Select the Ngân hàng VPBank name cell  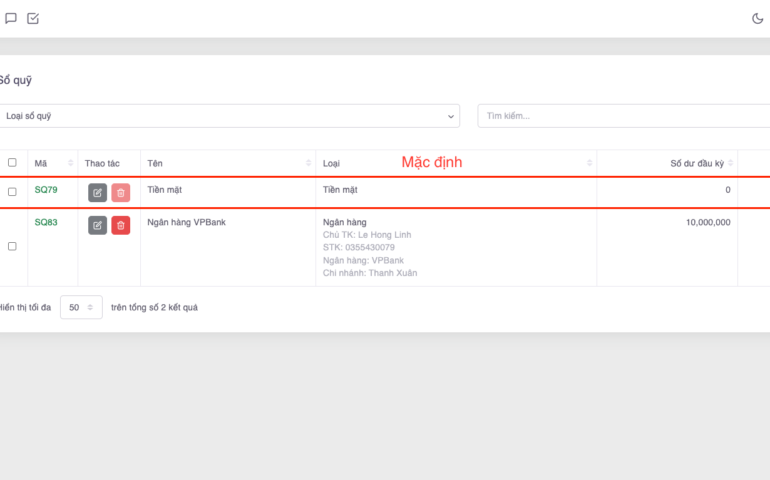[x=186, y=222]
